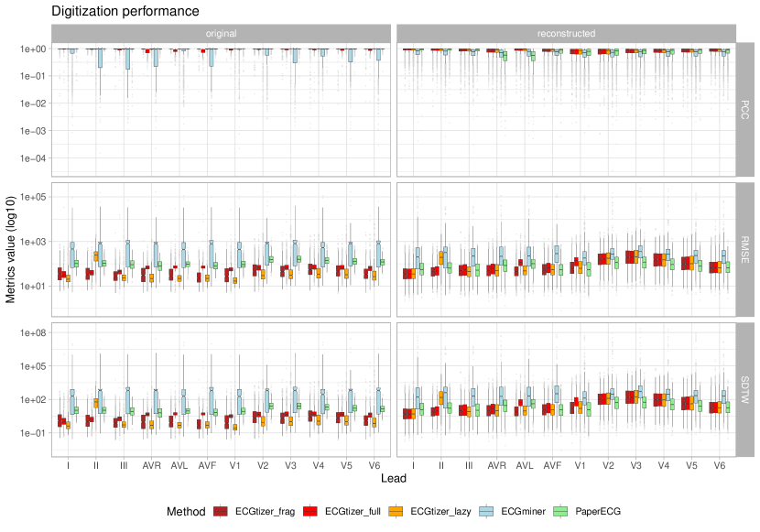Click the 'V5' lead label under the reconstructed panel
Image resolution: width=760 pixels, height=532 pixels.
coord(691,466)
